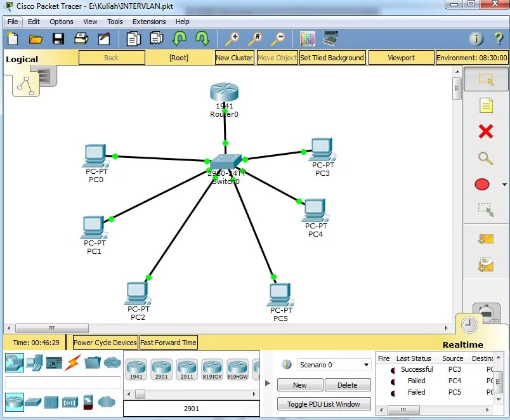Select the End Devices category icon
Image resolution: width=510 pixels, height=420 pixels.
pos(34,362)
